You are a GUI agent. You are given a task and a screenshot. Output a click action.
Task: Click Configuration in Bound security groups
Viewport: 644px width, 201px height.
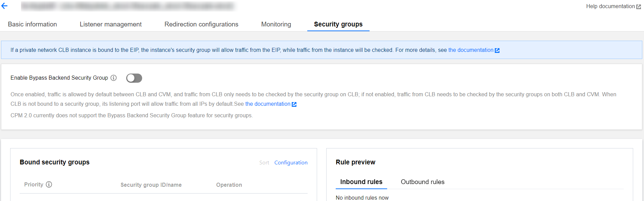pyautogui.click(x=291, y=163)
